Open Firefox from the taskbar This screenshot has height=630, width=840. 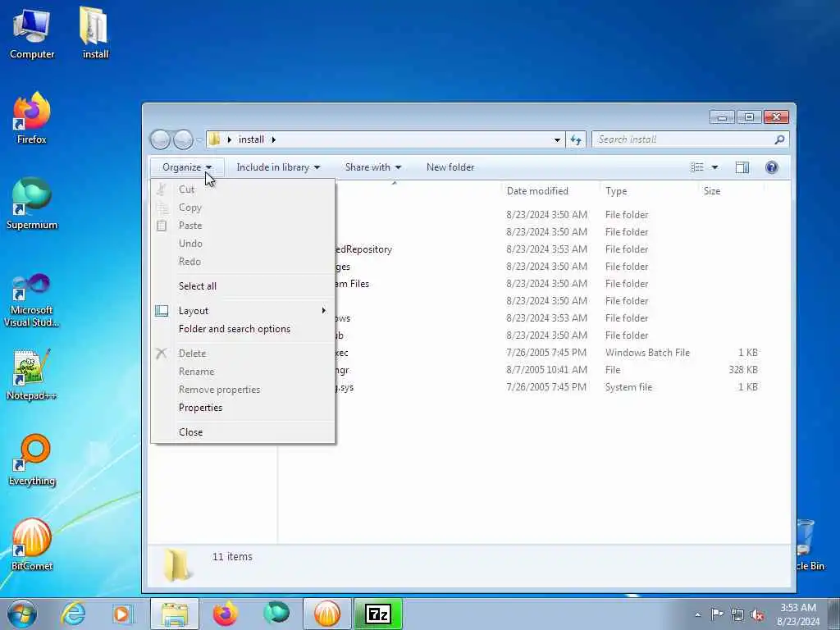(225, 614)
